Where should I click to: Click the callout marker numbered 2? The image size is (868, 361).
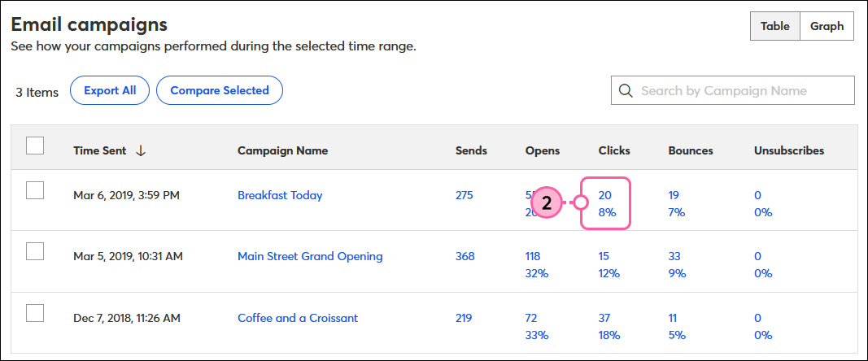[x=547, y=203]
